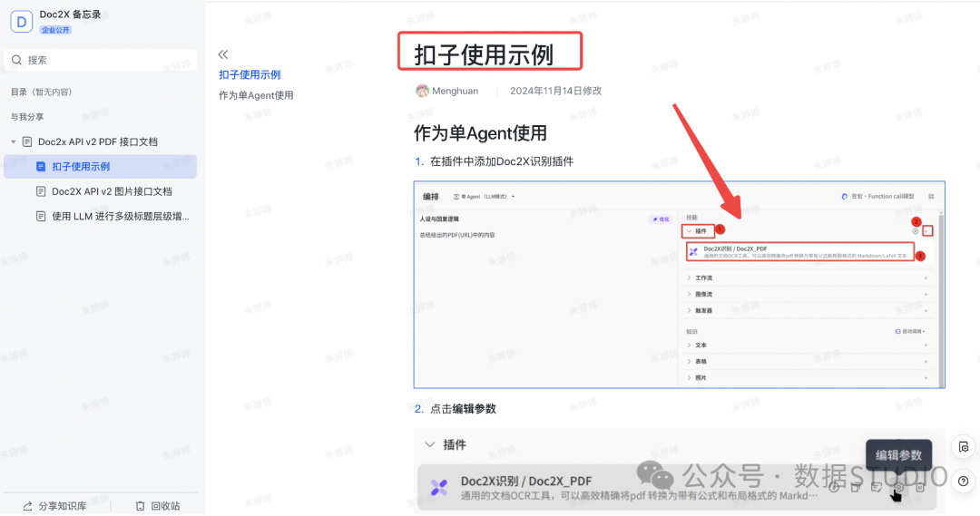This screenshot has height=516, width=980.
Task: Open author name Menghuan
Action: pos(455,92)
